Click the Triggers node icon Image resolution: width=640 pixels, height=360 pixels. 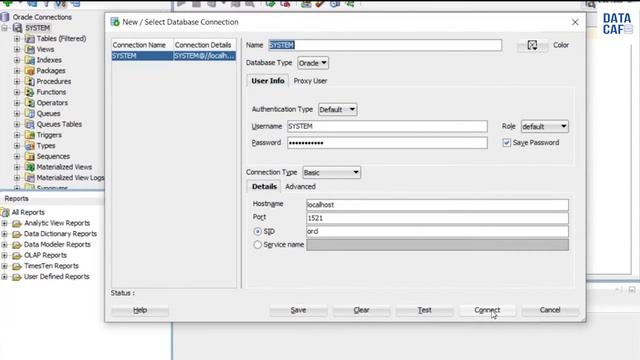tap(29, 135)
